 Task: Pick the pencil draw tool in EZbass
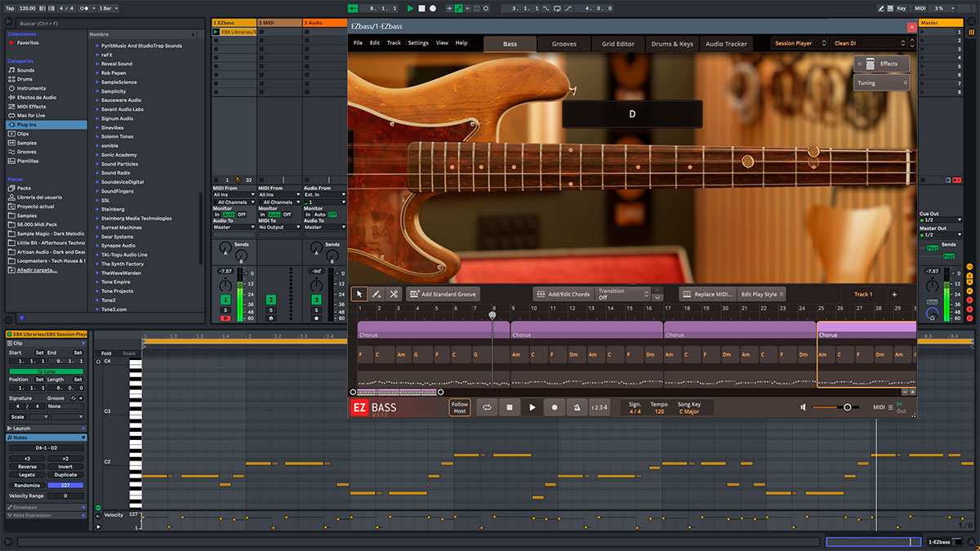[x=376, y=294]
